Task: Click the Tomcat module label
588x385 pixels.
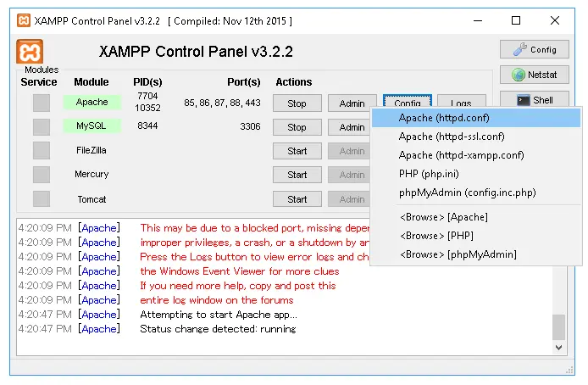Action: pyautogui.click(x=92, y=199)
